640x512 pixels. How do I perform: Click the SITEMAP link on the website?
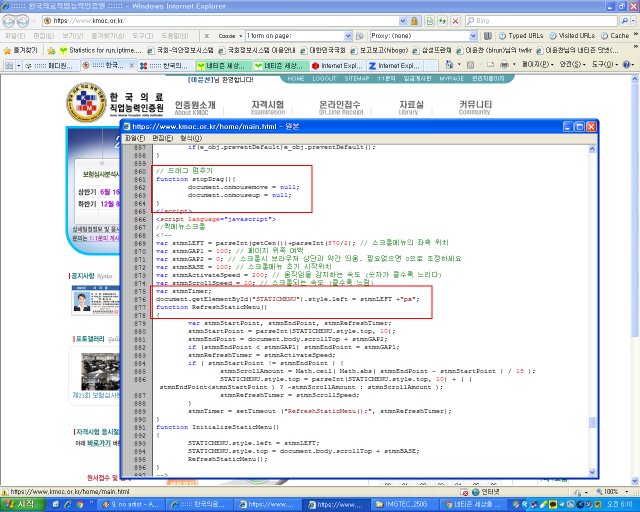pyautogui.click(x=357, y=78)
